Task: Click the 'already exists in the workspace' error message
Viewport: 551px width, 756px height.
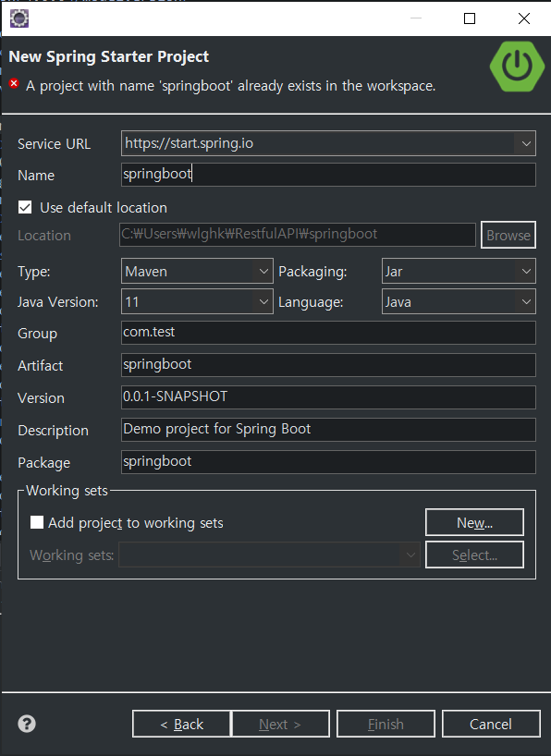Action: click(x=230, y=86)
